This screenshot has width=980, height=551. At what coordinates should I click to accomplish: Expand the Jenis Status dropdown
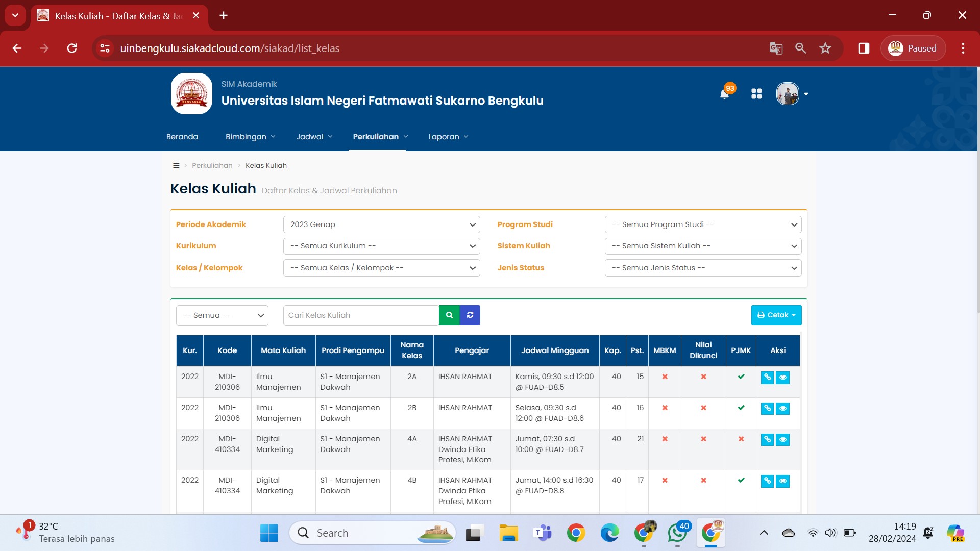(703, 268)
